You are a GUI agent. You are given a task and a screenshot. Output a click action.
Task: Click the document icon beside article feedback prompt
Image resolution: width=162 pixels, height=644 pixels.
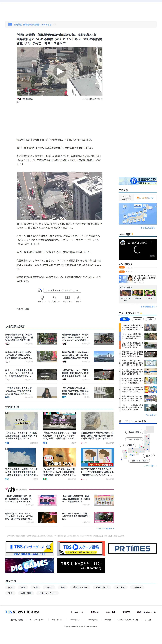[39, 290]
